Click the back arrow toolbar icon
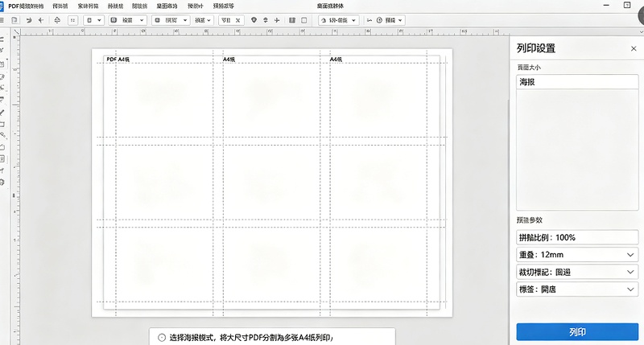The width and height of the screenshot is (644, 345). 41,20
